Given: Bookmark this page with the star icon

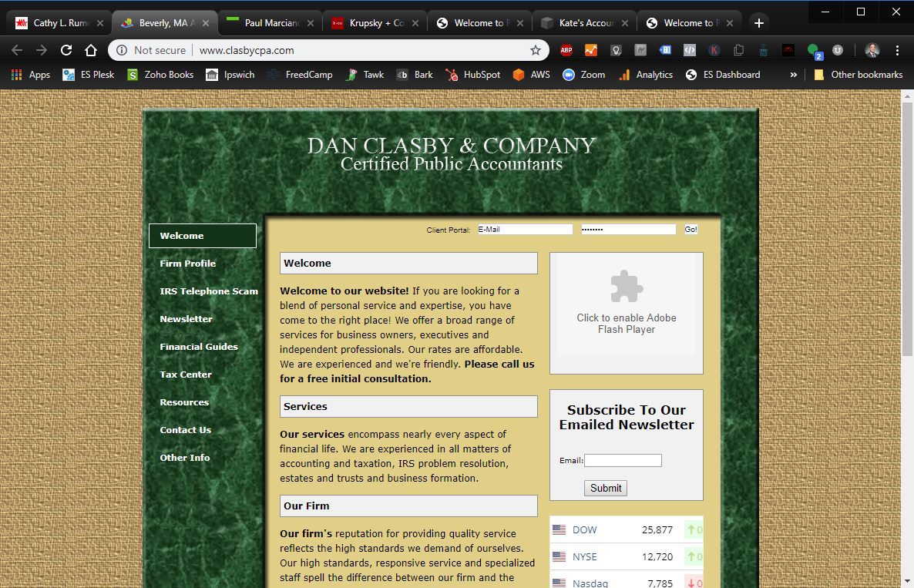Looking at the screenshot, I should point(535,50).
